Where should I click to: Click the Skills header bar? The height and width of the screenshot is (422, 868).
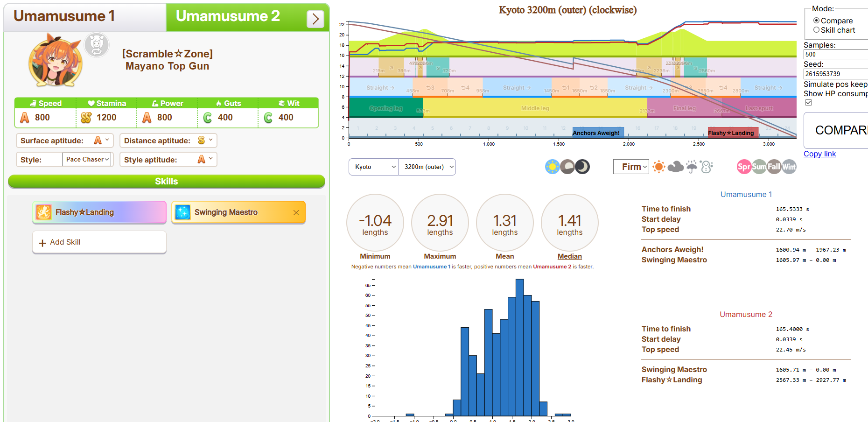167,181
